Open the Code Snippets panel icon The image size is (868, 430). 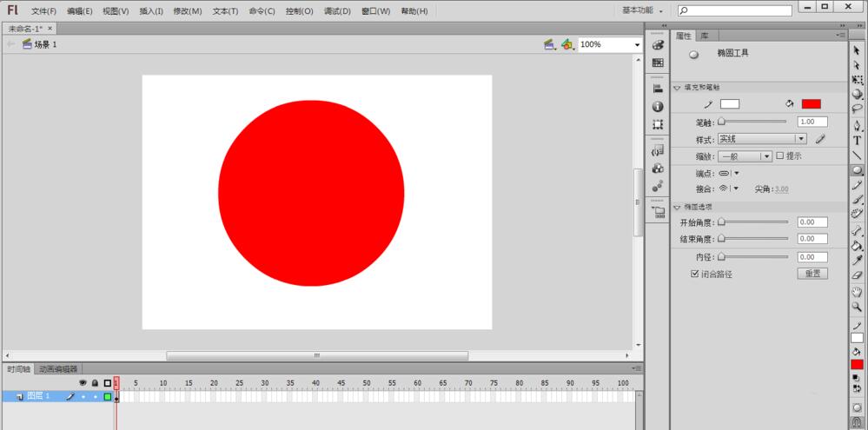pos(658,150)
